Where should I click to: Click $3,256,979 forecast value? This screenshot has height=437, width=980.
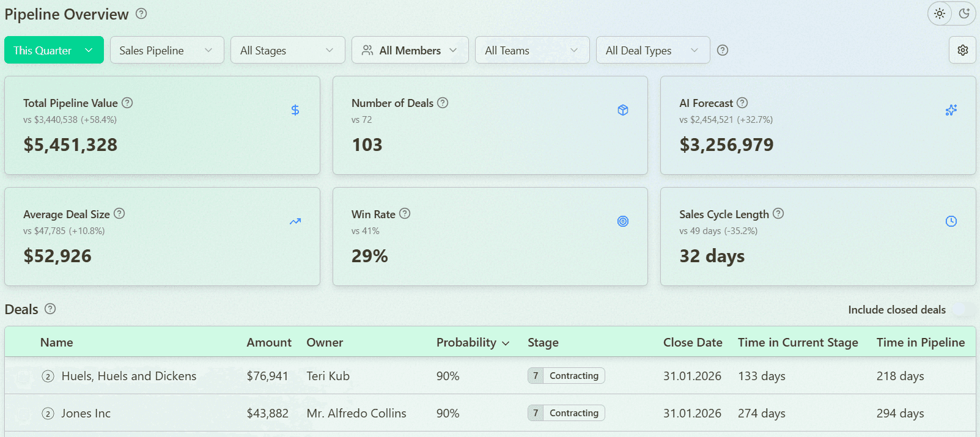(x=726, y=145)
